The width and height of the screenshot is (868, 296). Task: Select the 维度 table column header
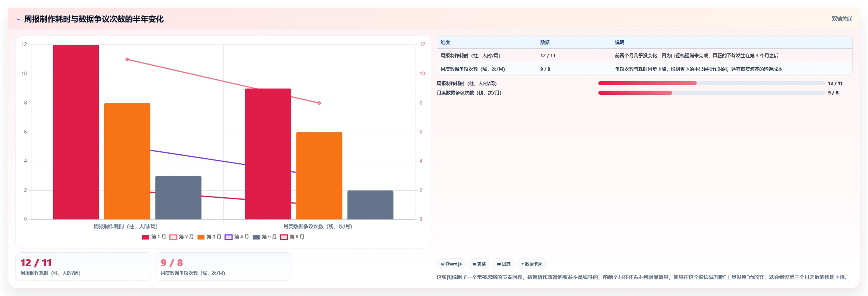[445, 43]
